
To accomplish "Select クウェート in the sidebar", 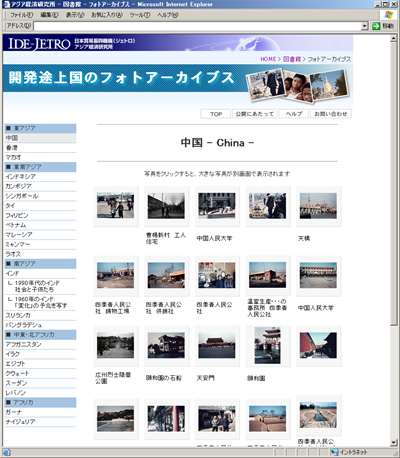I will pyautogui.click(x=40, y=373).
